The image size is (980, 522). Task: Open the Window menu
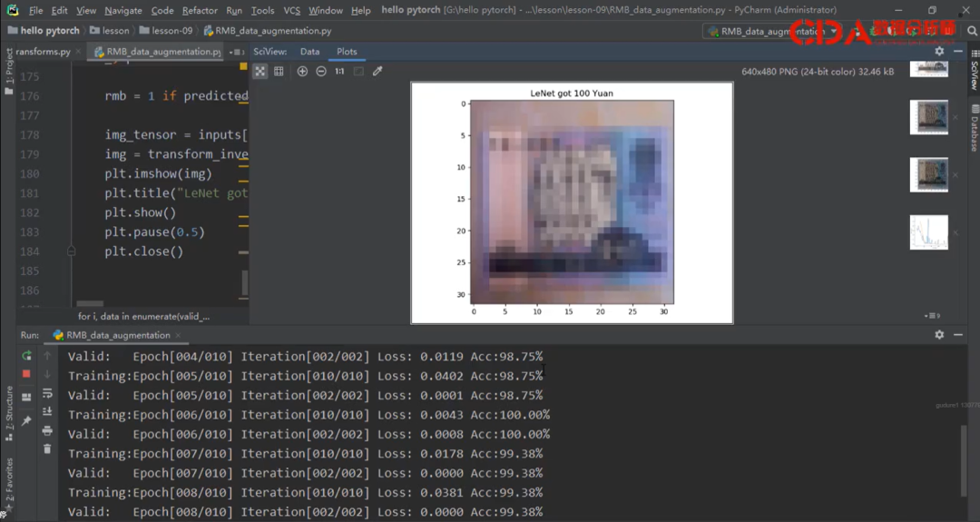pyautogui.click(x=326, y=11)
